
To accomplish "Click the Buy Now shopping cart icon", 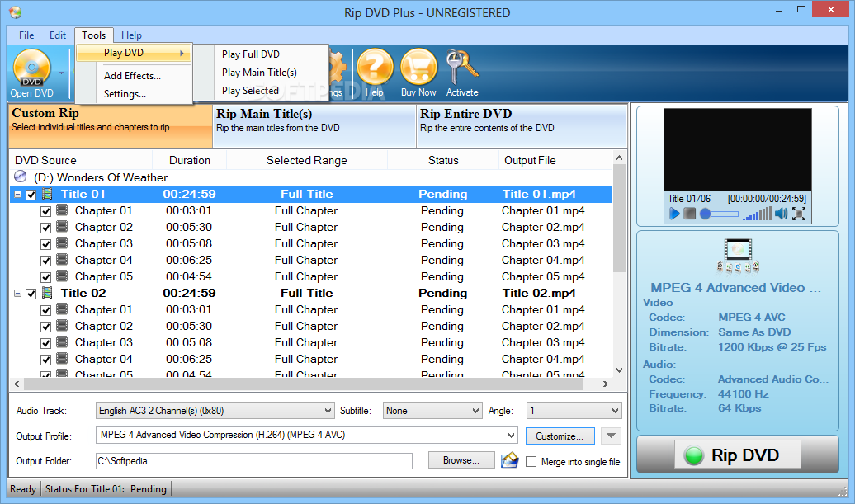I will pos(418,67).
